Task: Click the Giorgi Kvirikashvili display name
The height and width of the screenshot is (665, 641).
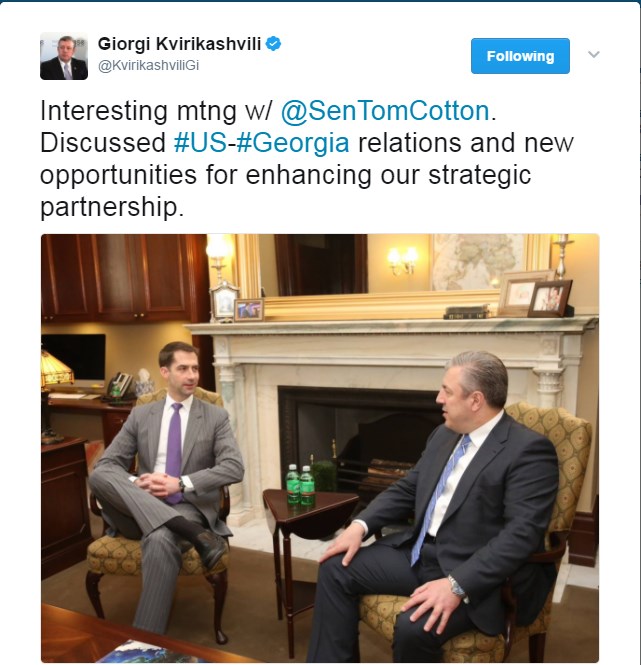Action: click(179, 44)
